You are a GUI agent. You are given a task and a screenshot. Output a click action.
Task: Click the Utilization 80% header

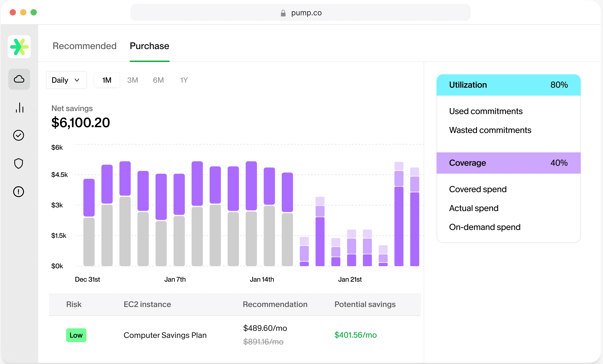tap(508, 85)
